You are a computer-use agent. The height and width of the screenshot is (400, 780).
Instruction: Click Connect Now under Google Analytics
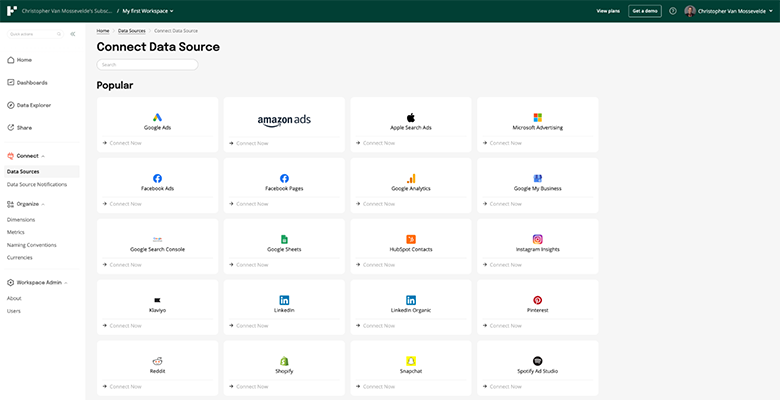pos(376,204)
